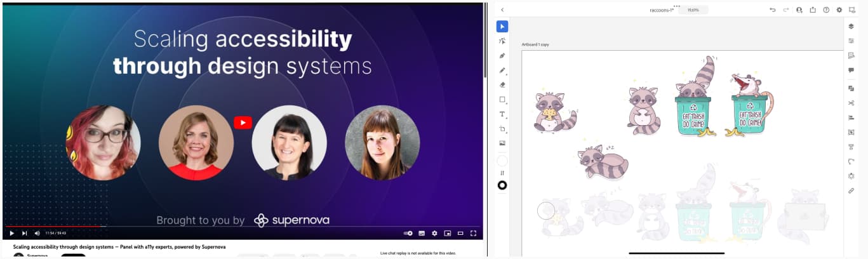Toggle theater mode on the video player
868x259 pixels.
click(460, 233)
